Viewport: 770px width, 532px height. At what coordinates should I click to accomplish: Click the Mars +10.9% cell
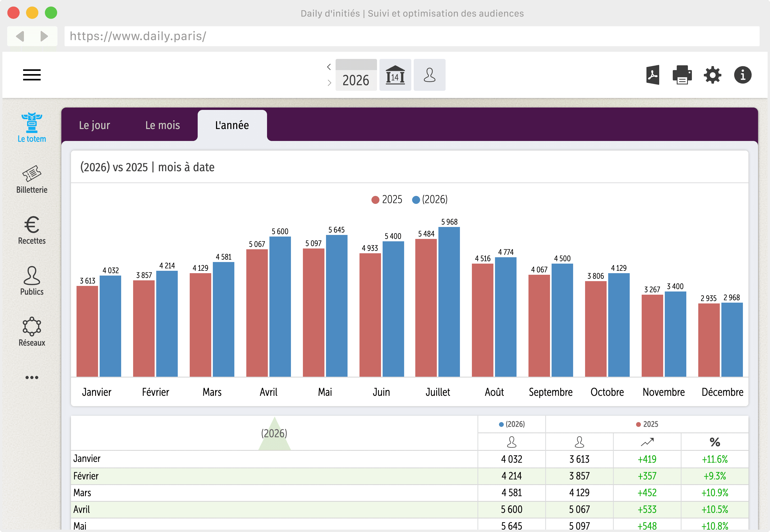[x=715, y=493]
